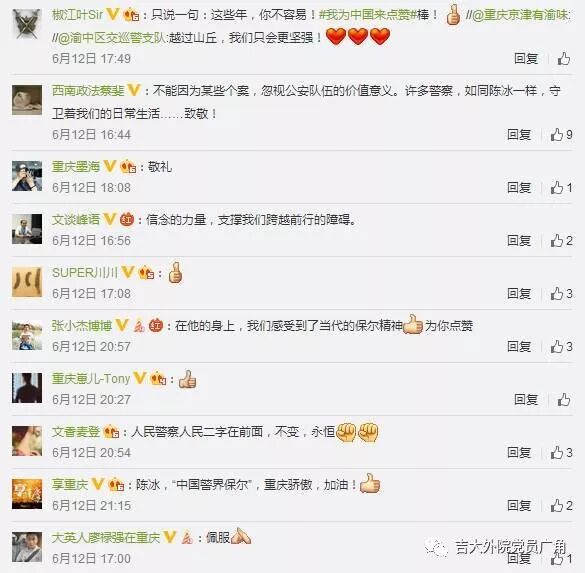585x573 pixels.
Task: Reply to 西南政法蔡斐's comment
Action: click(519, 135)
